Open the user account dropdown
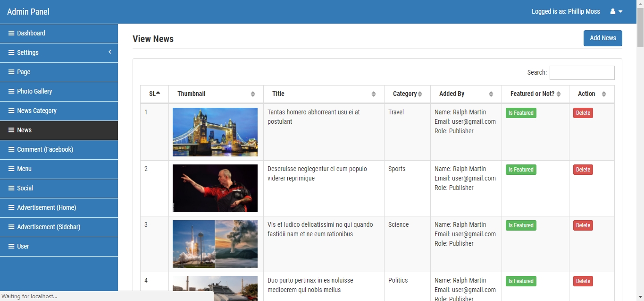Image resolution: width=644 pixels, height=301 pixels. point(616,11)
